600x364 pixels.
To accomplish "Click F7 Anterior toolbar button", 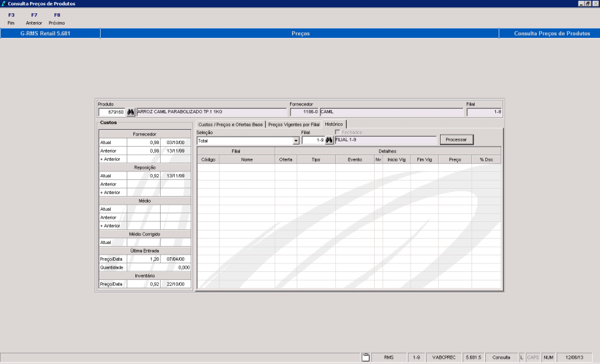I will [x=34, y=19].
